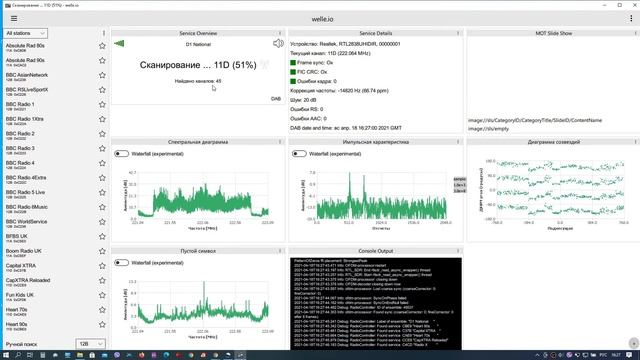The height and width of the screenshot is (360, 640).
Task: Click the console output text area
Action: [x=376, y=304]
